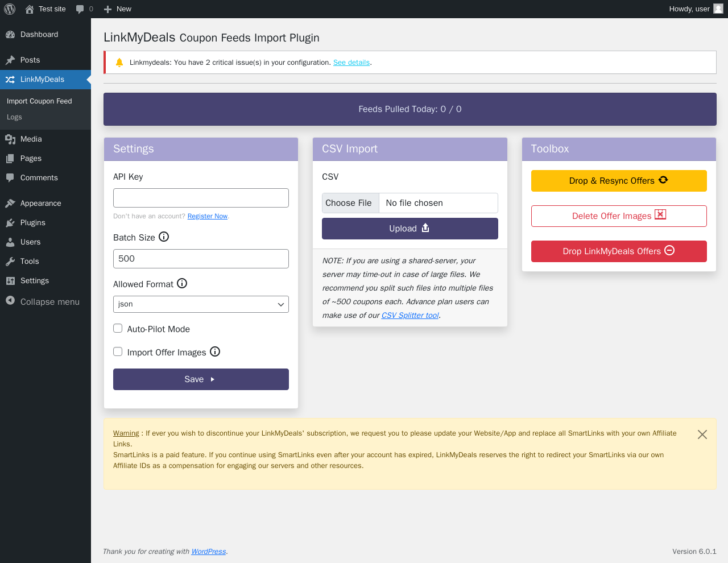Click the upload arrow icon on Upload button

click(425, 227)
